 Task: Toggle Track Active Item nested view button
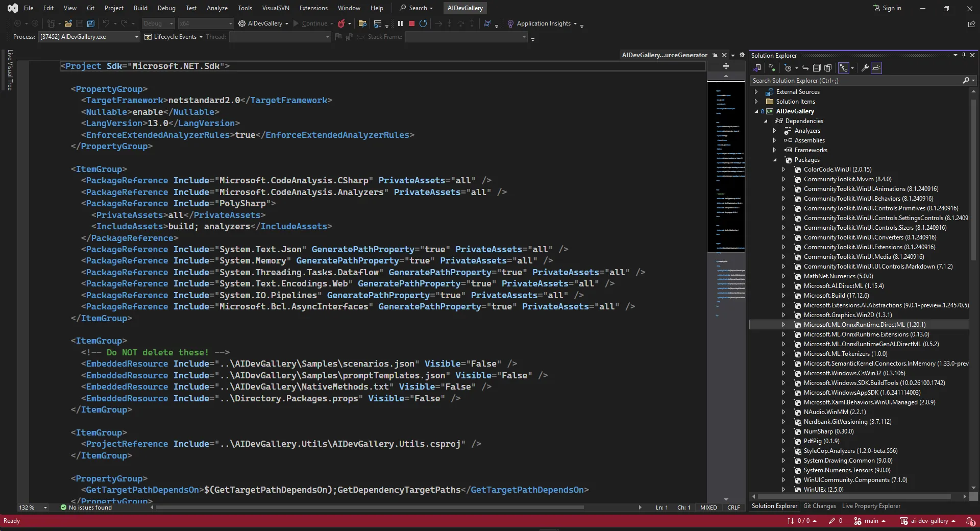coord(844,68)
